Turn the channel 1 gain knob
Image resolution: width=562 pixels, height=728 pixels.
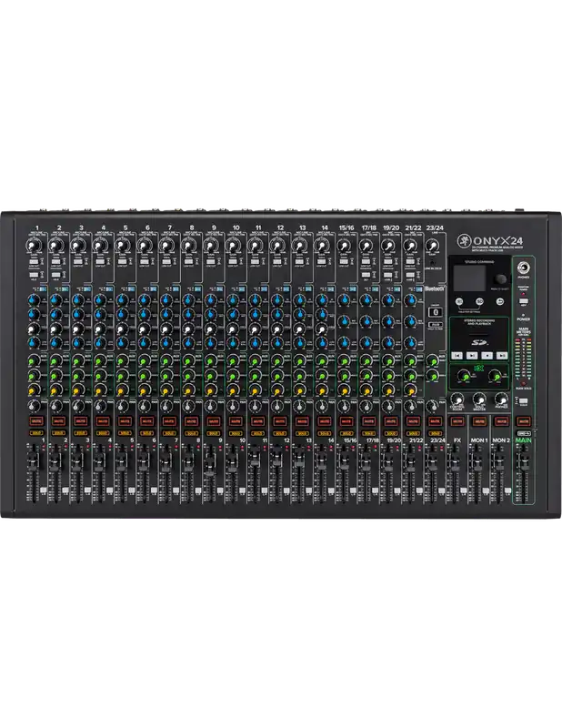coord(33,245)
